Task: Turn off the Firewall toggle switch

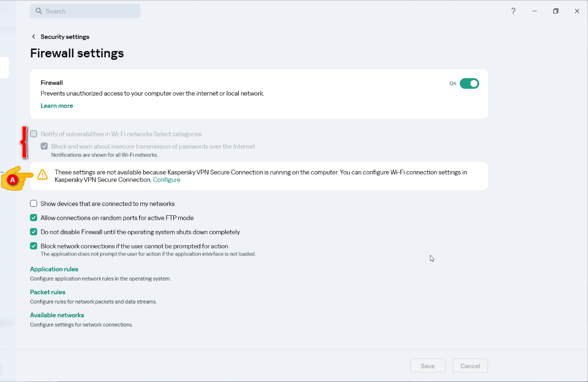Action: 469,83
